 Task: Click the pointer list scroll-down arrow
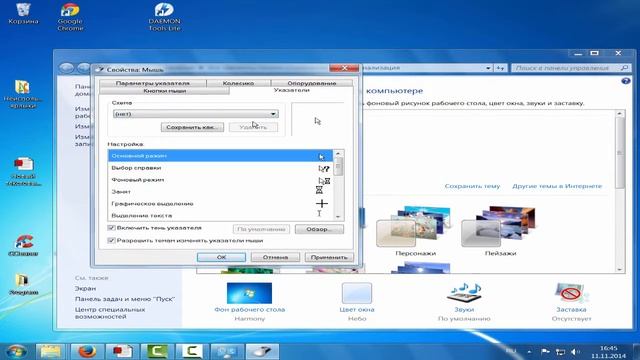pyautogui.click(x=338, y=217)
